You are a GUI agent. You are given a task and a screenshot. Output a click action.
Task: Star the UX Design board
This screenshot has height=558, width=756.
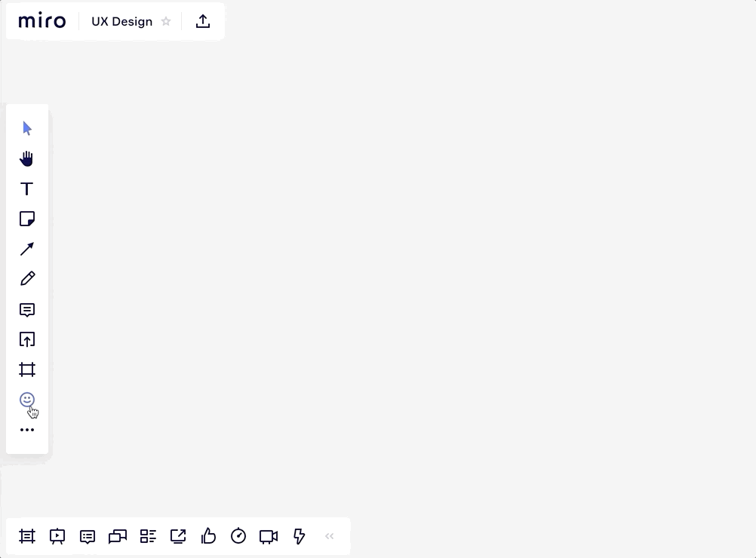[166, 22]
